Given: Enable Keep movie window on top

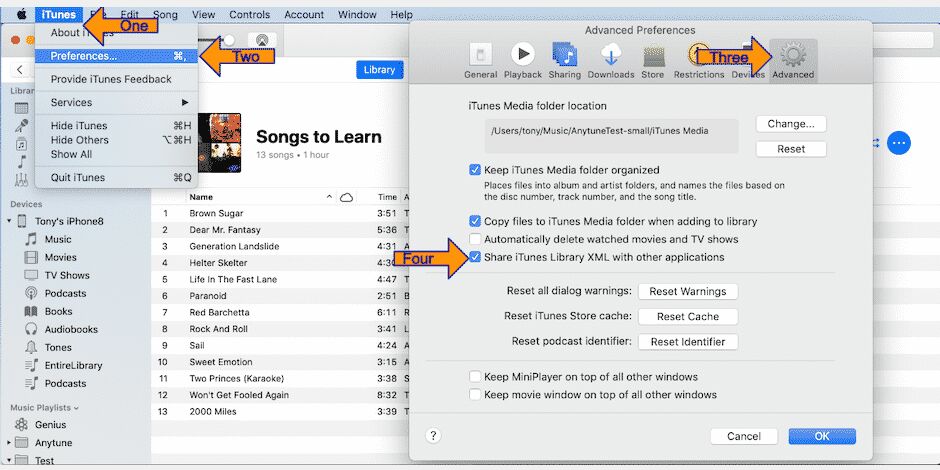Looking at the screenshot, I should 475,394.
